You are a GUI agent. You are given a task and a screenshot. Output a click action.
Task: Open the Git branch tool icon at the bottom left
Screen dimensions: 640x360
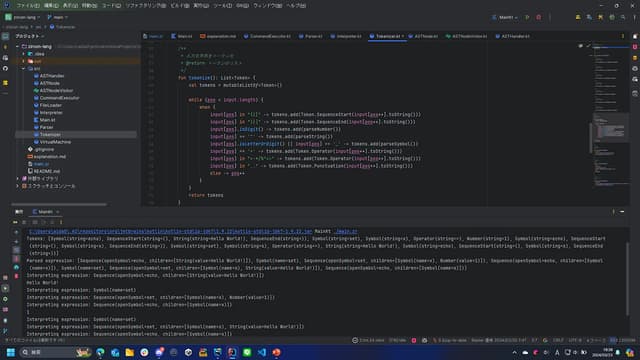click(x=5, y=331)
